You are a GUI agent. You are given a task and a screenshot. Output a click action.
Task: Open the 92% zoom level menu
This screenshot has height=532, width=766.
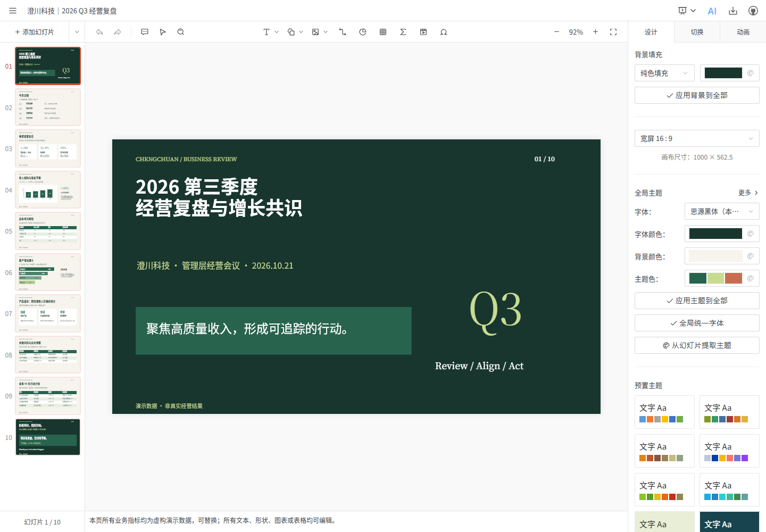[576, 32]
